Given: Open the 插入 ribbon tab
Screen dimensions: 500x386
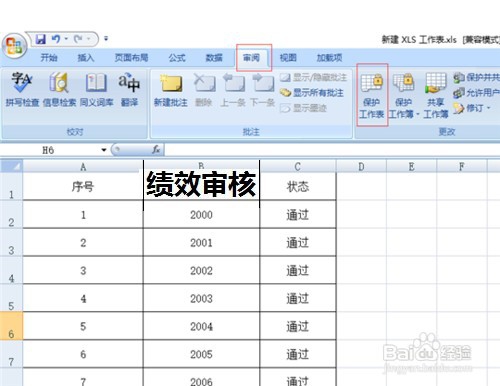Looking at the screenshot, I should pyautogui.click(x=86, y=58).
